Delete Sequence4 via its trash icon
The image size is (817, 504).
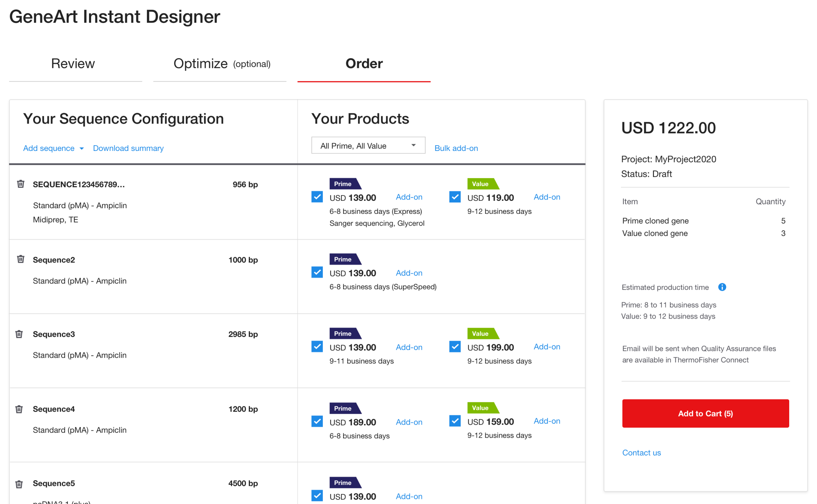(19, 409)
